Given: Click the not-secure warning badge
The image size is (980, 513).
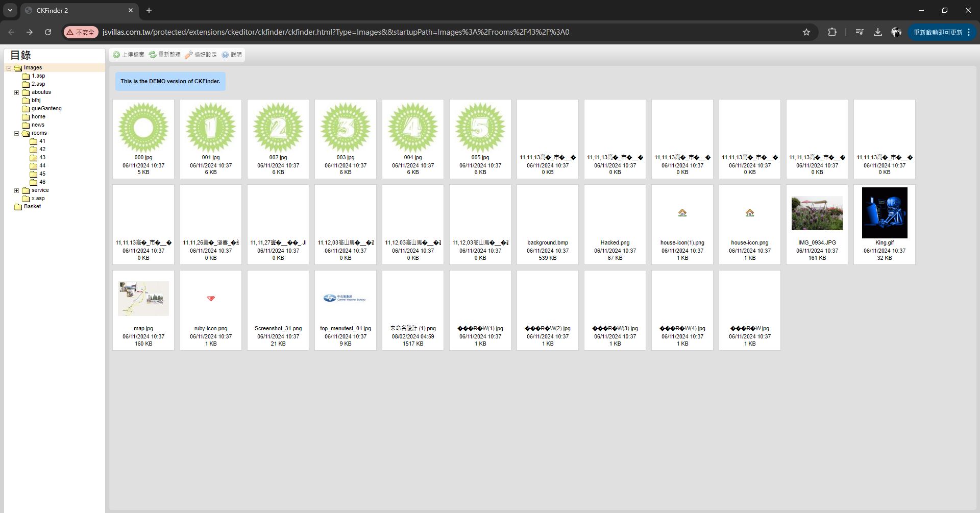Looking at the screenshot, I should pyautogui.click(x=81, y=32).
